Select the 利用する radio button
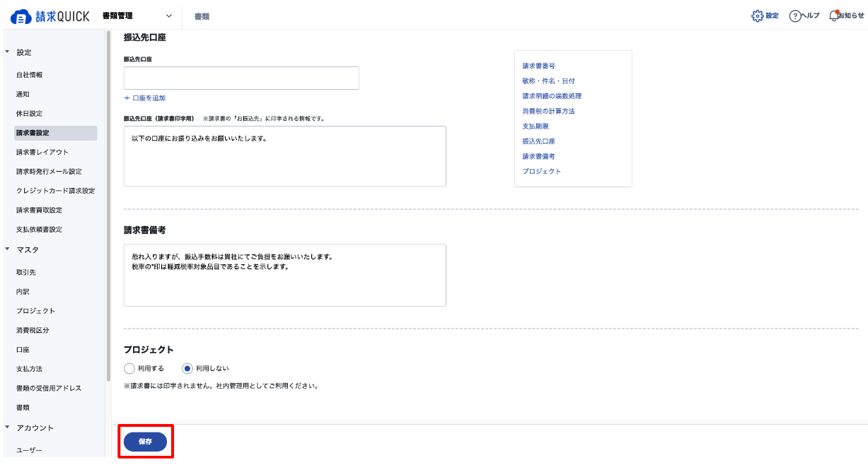Viewport: 868px width, 465px height. [129, 368]
